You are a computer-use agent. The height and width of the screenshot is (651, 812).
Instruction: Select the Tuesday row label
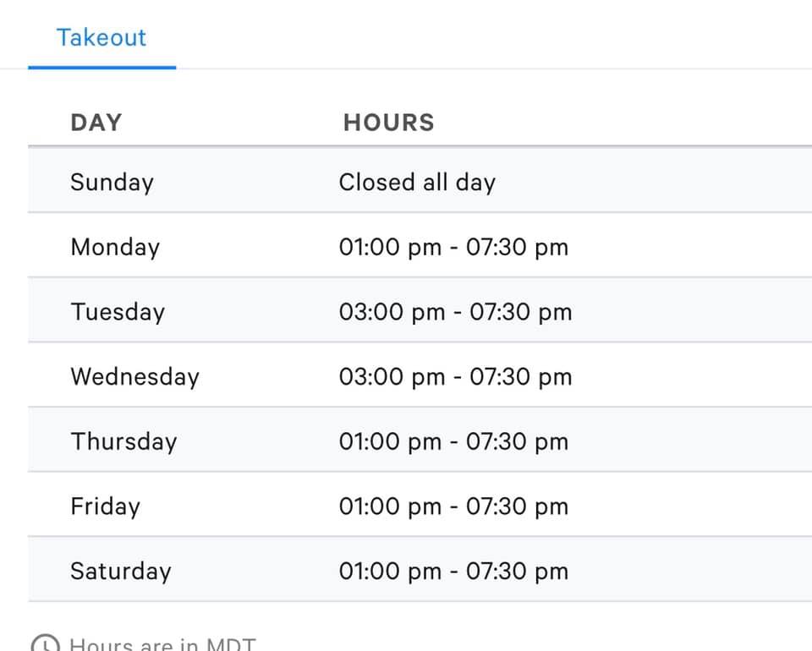click(118, 312)
